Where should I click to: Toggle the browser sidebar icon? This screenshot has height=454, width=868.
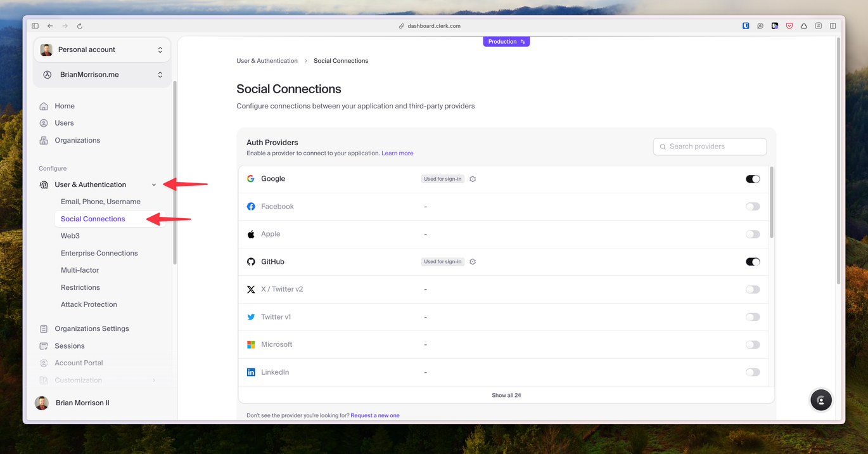coord(35,26)
